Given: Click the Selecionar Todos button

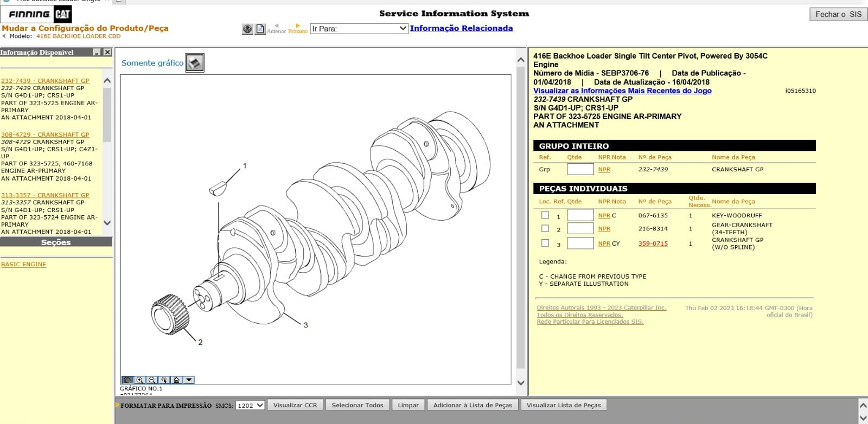Looking at the screenshot, I should click(358, 405).
